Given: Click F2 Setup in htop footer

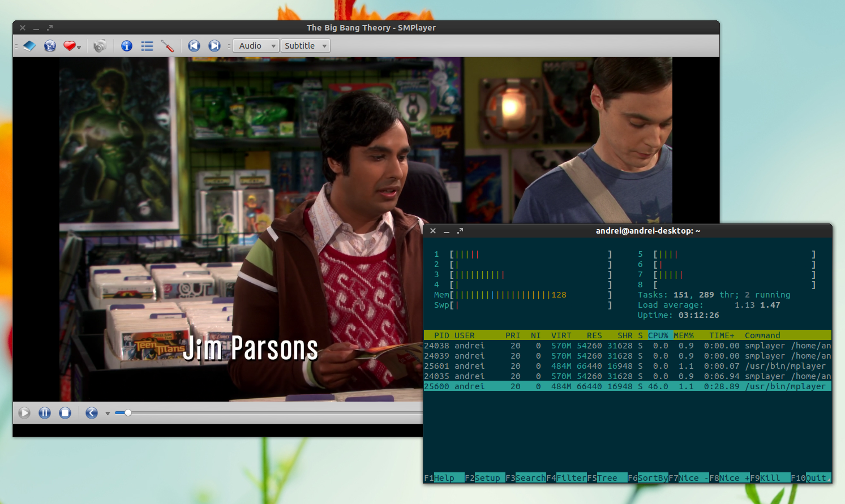Looking at the screenshot, I should click(485, 478).
